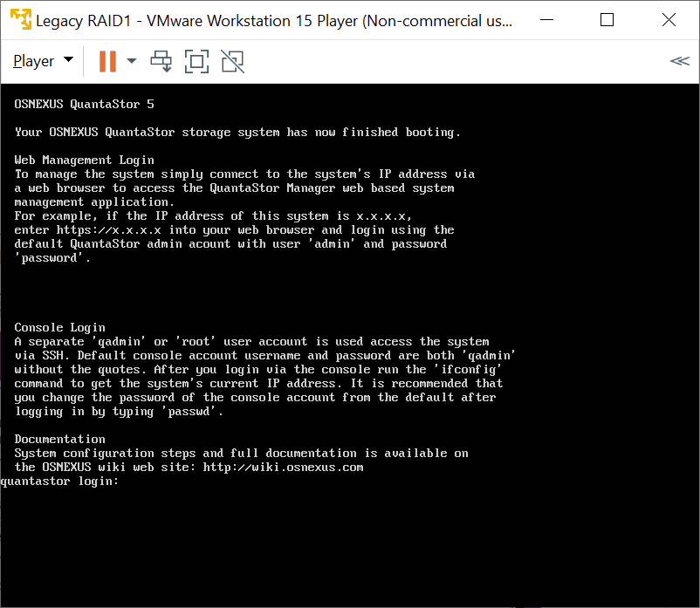Maximize the VMware Player window
Image resolution: width=700 pixels, height=608 pixels.
coord(607,20)
